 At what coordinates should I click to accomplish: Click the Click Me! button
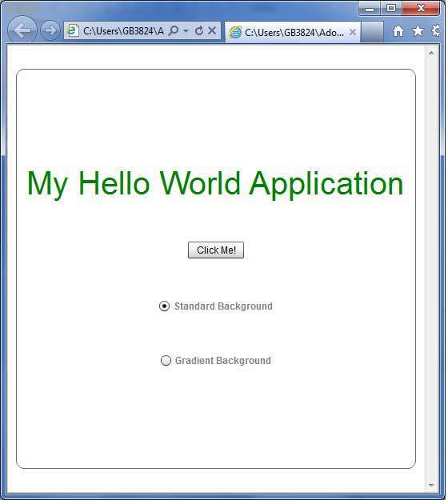click(x=216, y=250)
